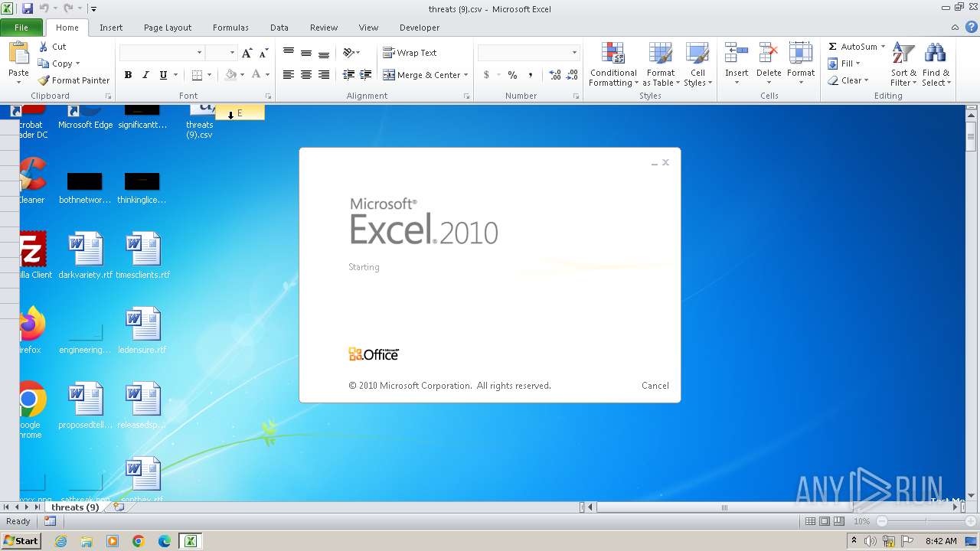Zoom out with the minus button

point(882,521)
